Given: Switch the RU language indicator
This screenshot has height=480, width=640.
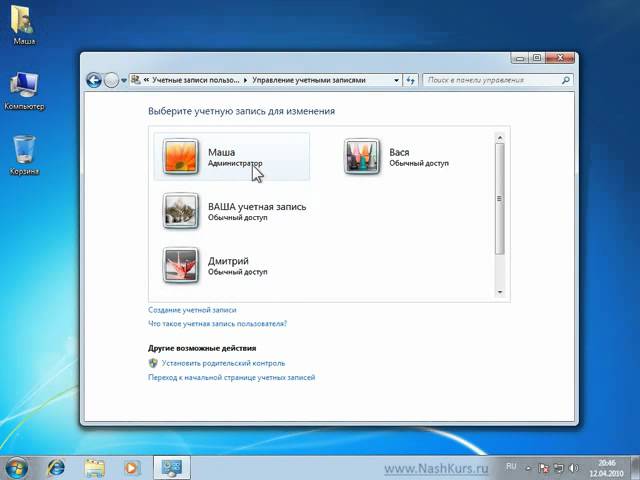Looking at the screenshot, I should click(511, 466).
